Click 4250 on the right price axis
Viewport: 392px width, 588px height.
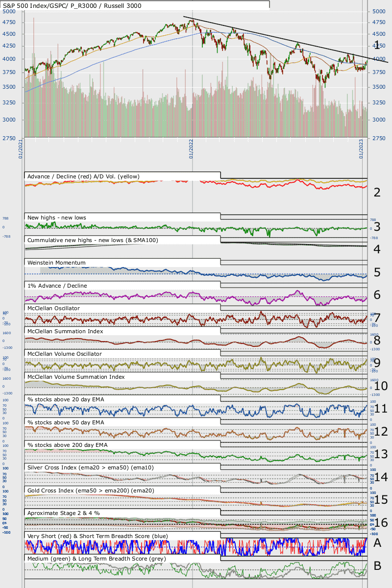point(379,46)
